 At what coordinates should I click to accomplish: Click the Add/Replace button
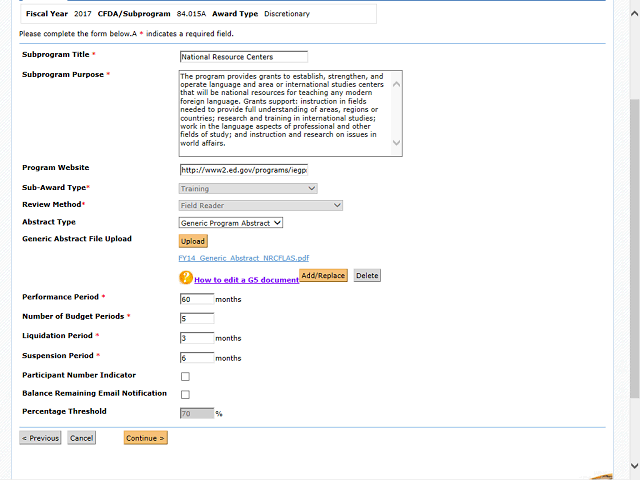pyautogui.click(x=323, y=276)
